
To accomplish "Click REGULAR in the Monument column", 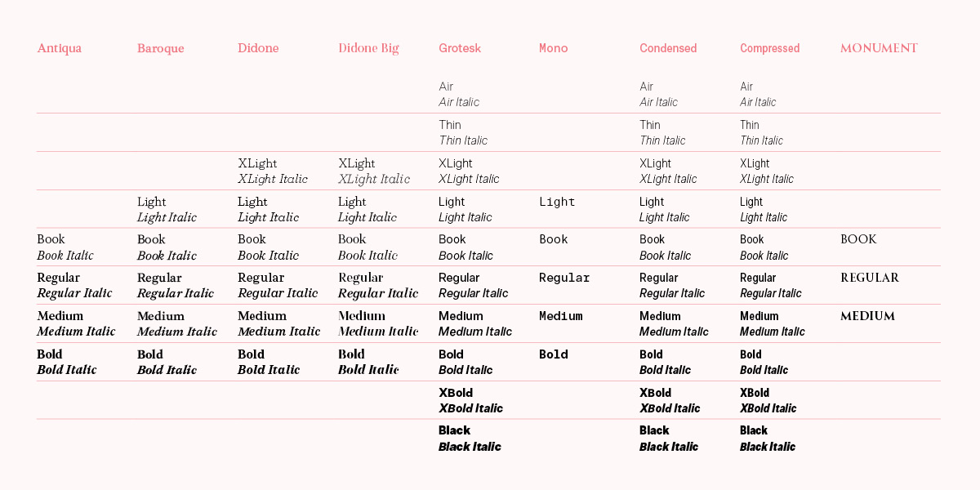I will point(870,278).
